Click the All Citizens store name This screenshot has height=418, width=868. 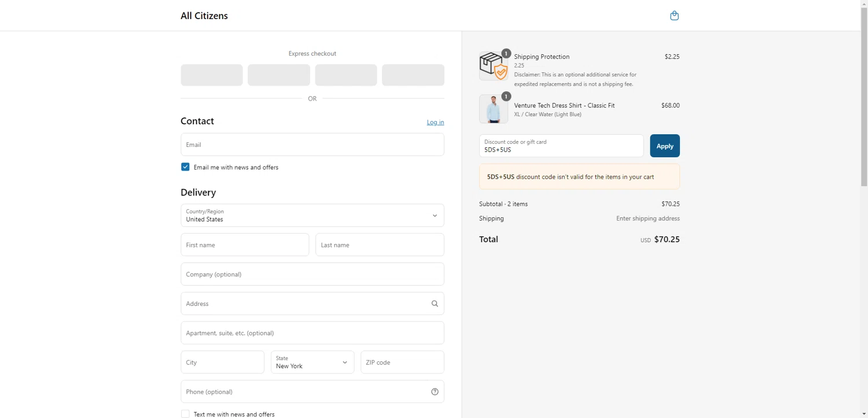[204, 16]
